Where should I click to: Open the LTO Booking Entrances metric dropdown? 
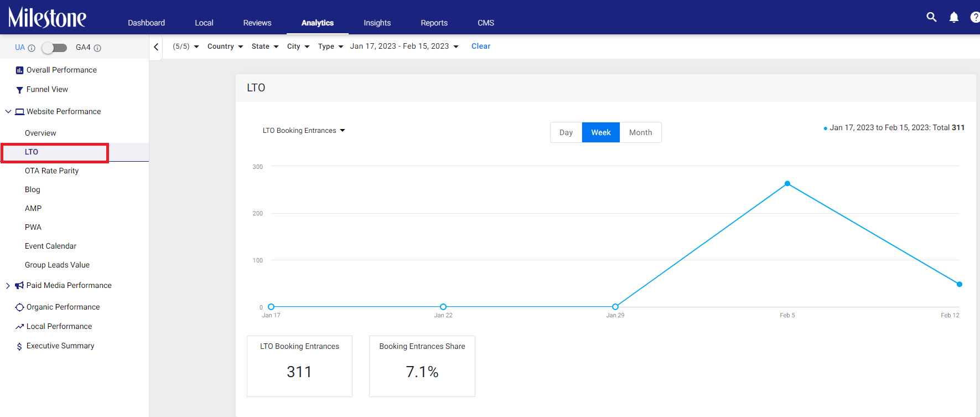coord(304,131)
